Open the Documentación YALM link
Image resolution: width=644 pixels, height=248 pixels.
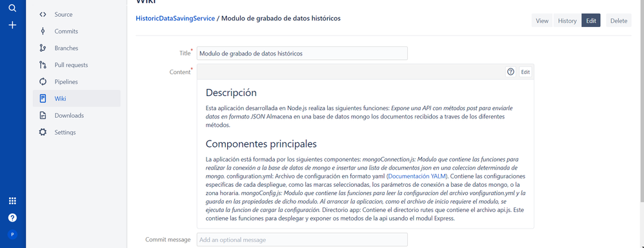click(418, 176)
